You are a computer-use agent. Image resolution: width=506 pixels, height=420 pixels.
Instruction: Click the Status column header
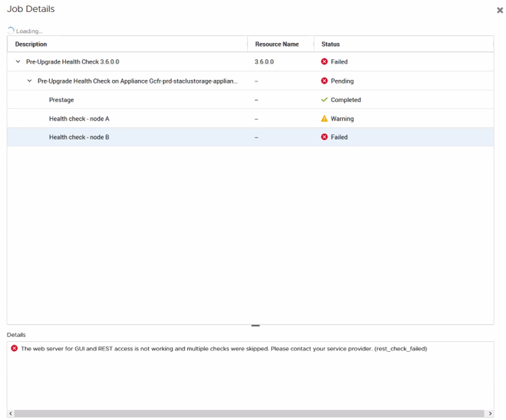330,44
